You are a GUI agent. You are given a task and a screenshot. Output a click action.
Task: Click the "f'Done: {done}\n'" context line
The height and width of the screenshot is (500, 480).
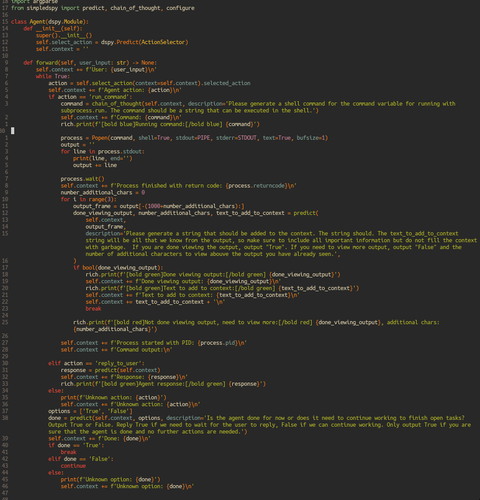point(99,439)
